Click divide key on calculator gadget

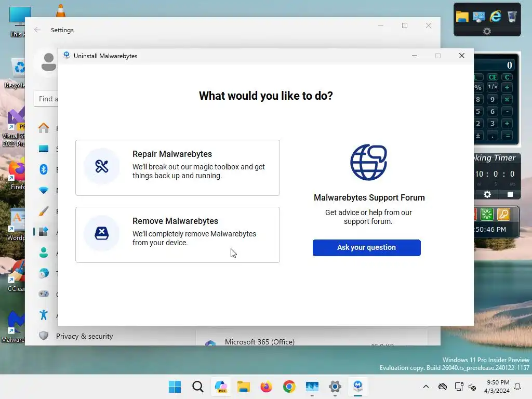(507, 87)
